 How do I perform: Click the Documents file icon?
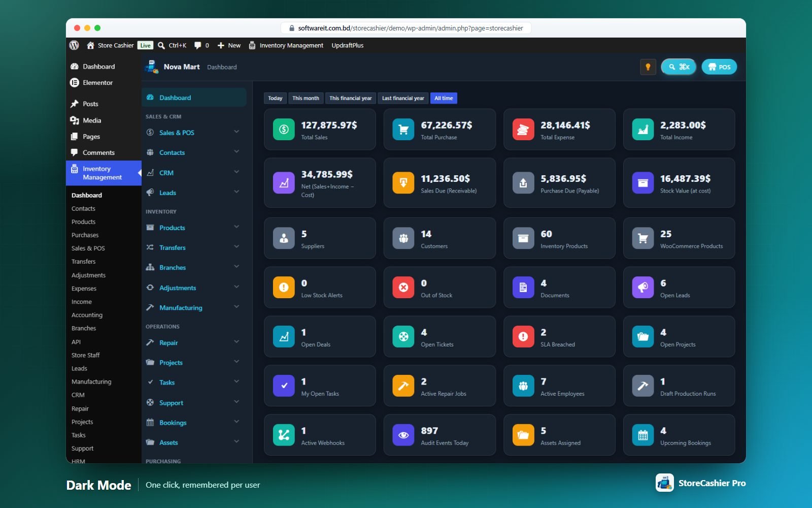[x=523, y=288]
